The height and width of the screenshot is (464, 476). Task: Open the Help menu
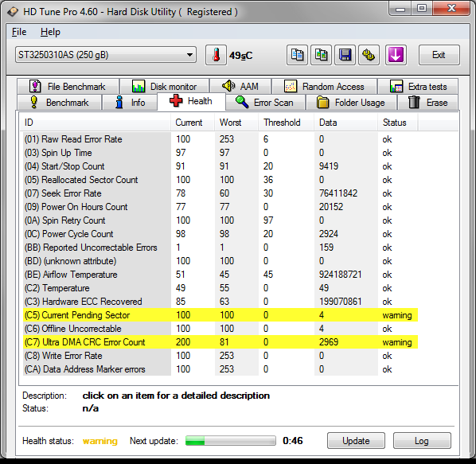pyautogui.click(x=50, y=32)
